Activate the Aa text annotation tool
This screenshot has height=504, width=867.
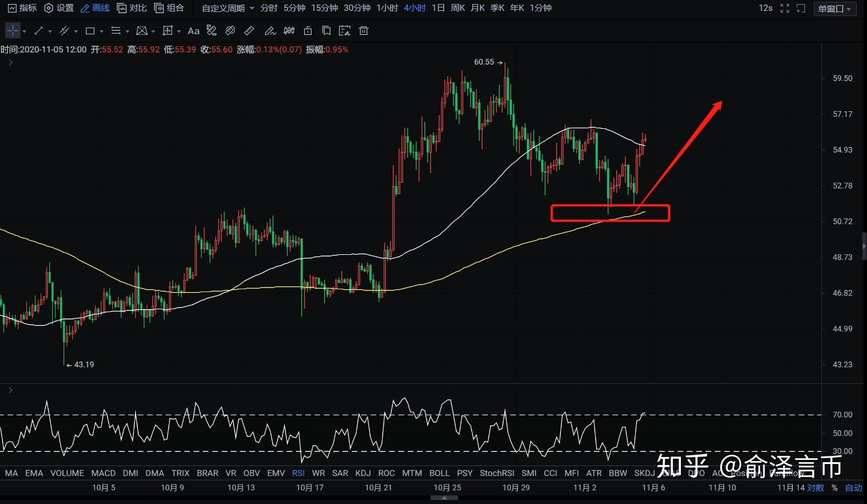(x=194, y=31)
